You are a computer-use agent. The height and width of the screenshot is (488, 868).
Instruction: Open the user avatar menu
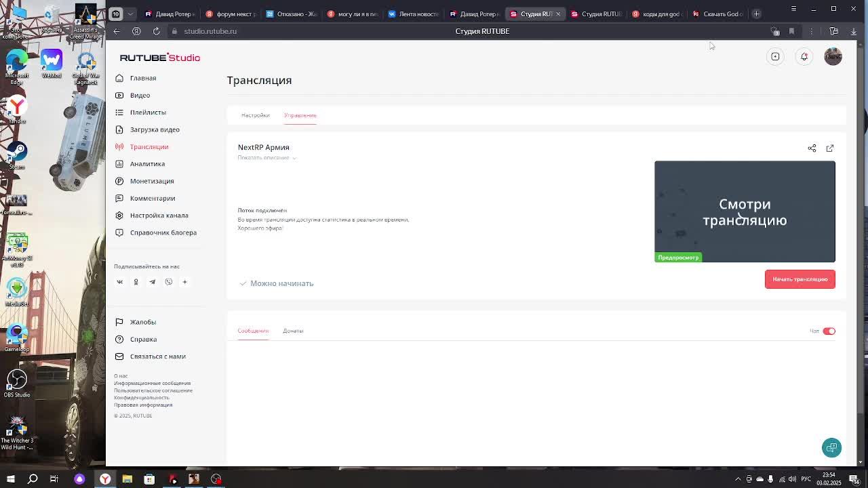click(833, 56)
